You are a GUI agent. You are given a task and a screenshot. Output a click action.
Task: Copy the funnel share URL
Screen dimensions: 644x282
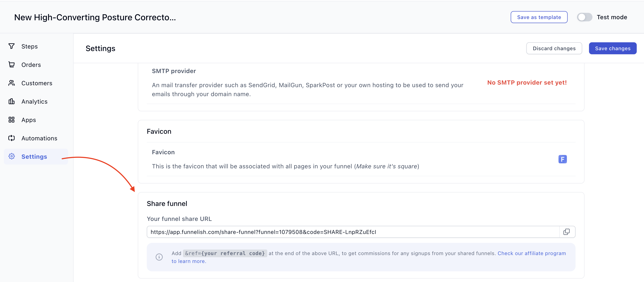pos(567,232)
